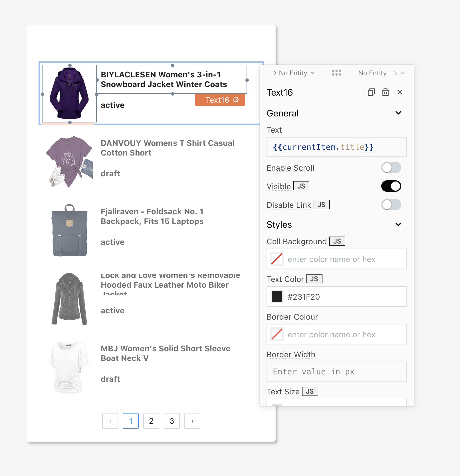
Task: Click the JS icon next to Text Color
Action: [x=314, y=279]
